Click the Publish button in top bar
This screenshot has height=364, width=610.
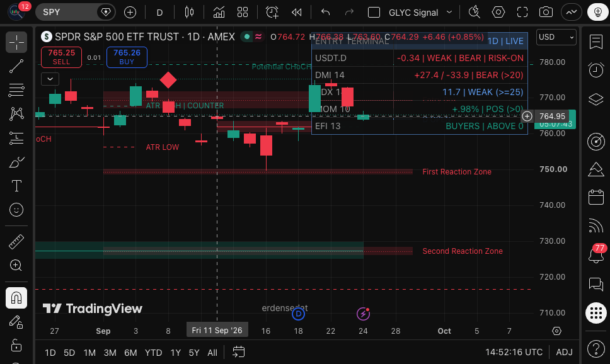(598, 13)
